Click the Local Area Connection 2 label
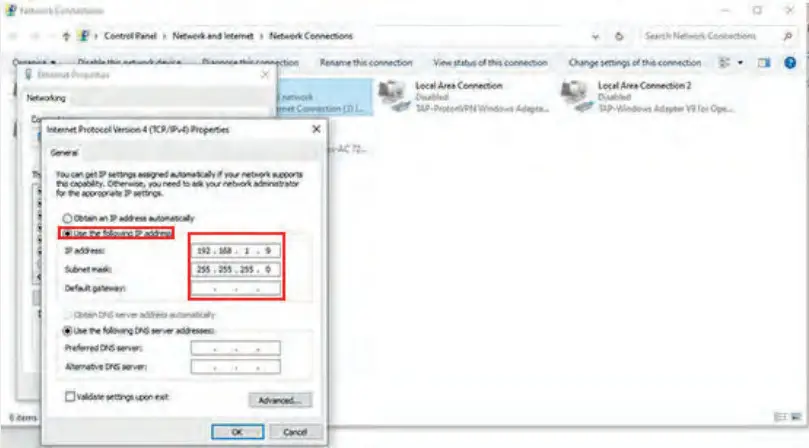The height and width of the screenshot is (448, 809). [644, 86]
